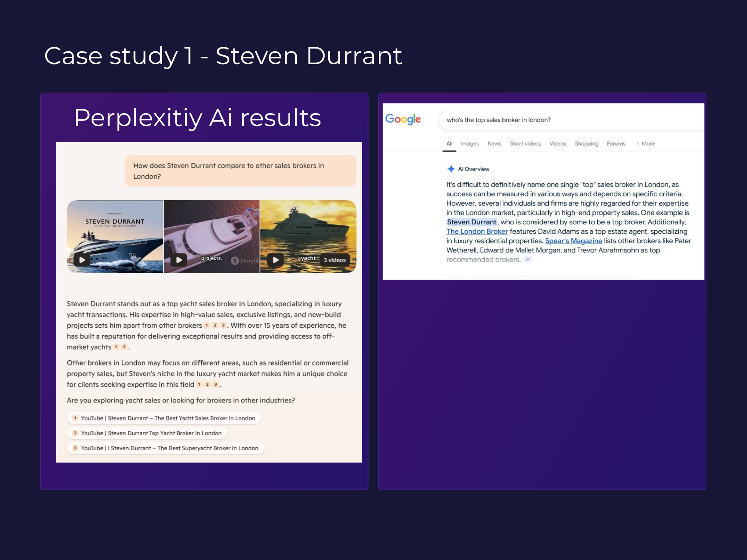
Task: Click the 'Perplexitiy Ai results' heading
Action: [x=198, y=118]
